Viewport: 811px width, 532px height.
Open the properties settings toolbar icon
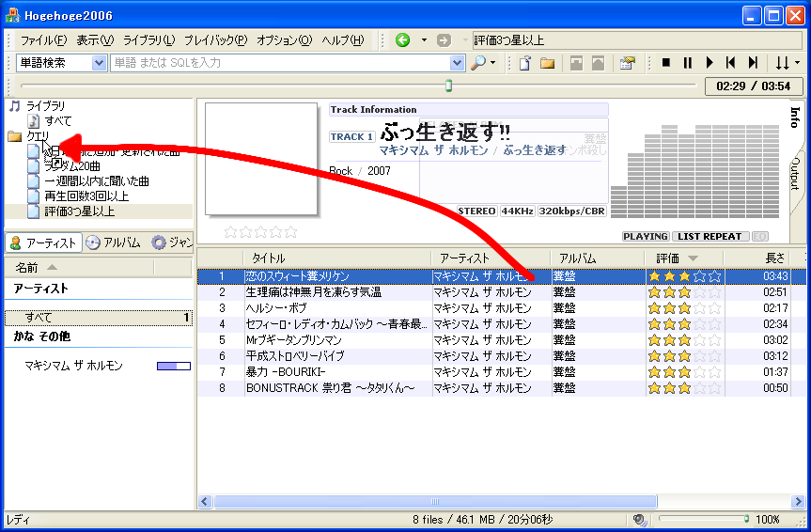pos(628,63)
